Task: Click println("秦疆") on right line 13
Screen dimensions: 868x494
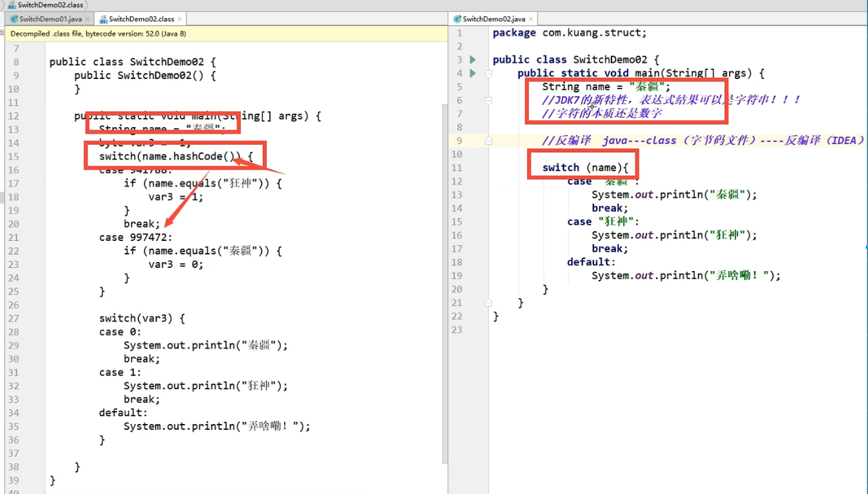Action: (674, 195)
